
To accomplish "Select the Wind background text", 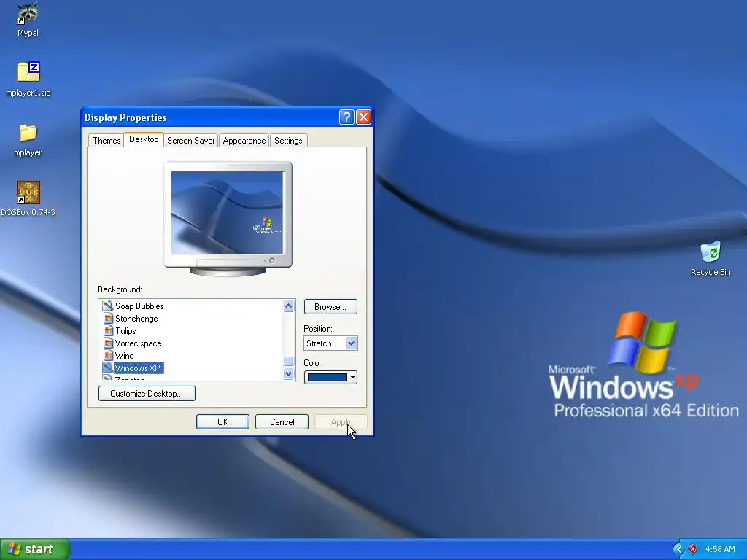I will 124,355.
